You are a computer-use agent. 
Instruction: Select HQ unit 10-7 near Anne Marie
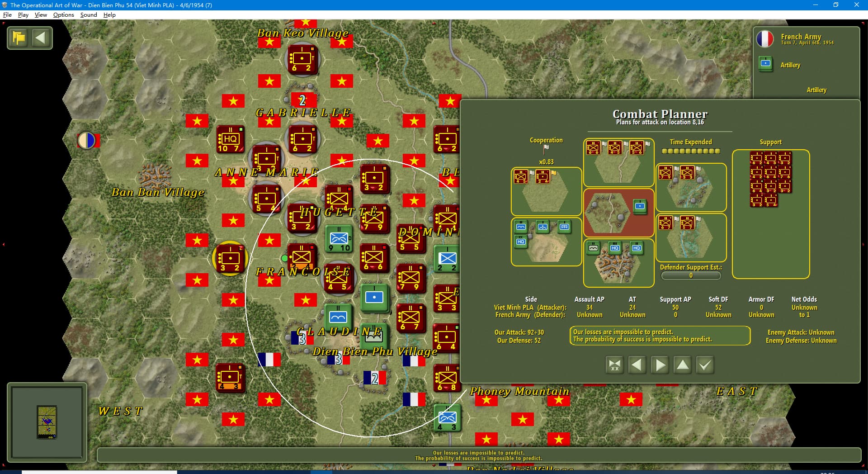[231, 139]
